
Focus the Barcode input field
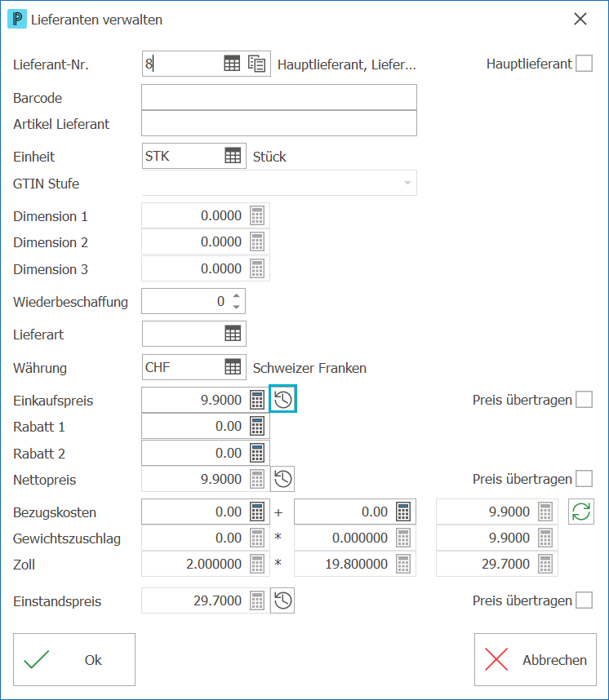(279, 97)
